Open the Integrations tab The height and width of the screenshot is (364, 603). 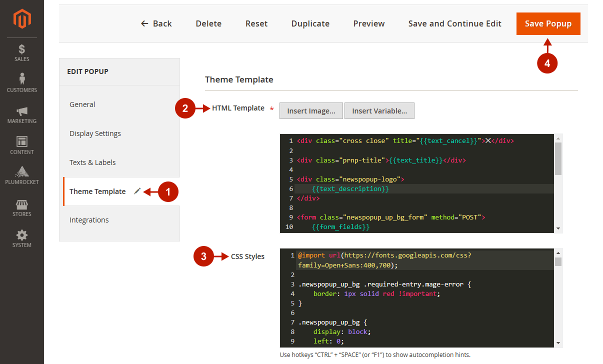coord(89,219)
